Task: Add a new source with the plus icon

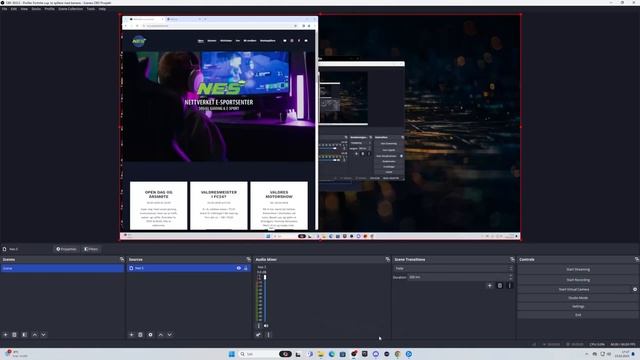Action: (131, 335)
